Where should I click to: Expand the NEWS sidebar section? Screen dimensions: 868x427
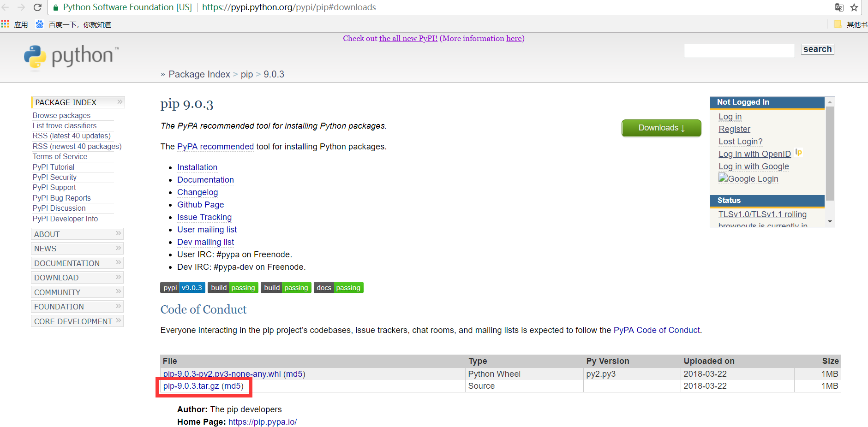77,249
